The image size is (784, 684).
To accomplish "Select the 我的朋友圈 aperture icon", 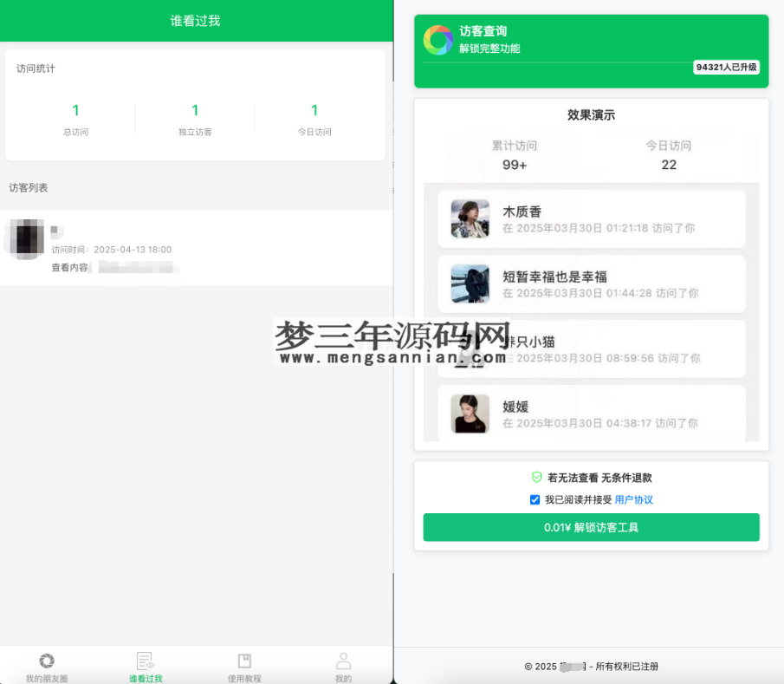I will coord(47,660).
